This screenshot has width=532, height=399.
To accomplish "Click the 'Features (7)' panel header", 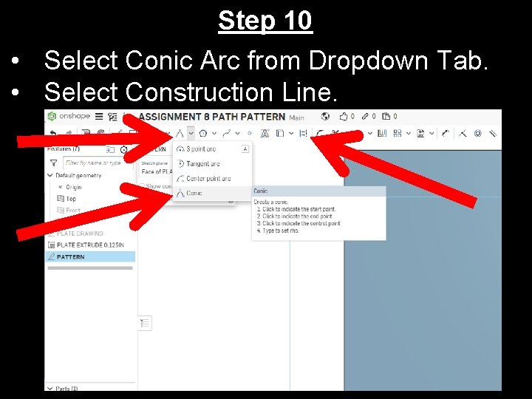I will (64, 149).
